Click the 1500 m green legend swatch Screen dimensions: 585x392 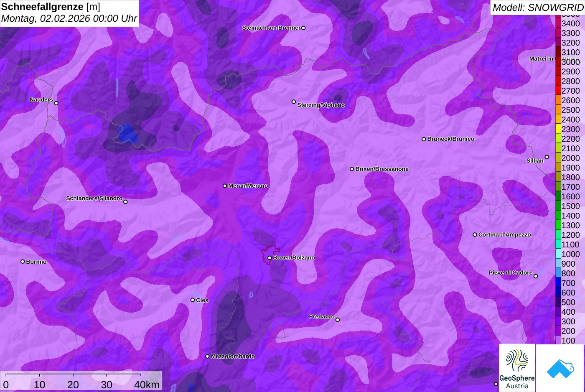coord(558,205)
